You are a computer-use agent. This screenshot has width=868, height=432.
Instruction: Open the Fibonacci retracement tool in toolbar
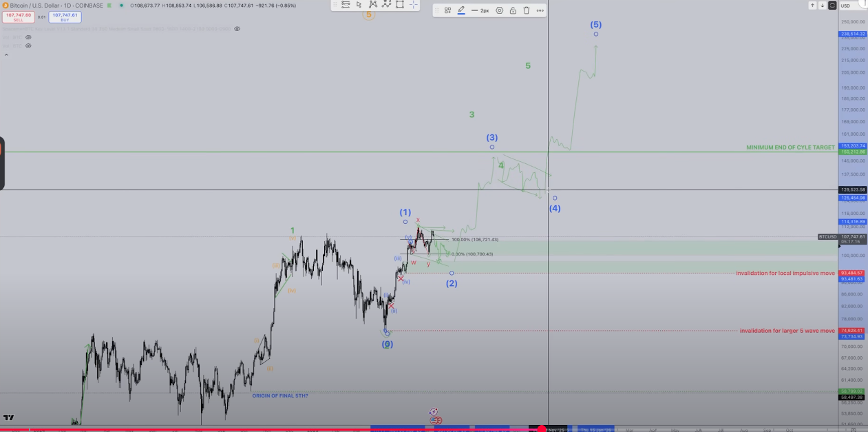(346, 4)
